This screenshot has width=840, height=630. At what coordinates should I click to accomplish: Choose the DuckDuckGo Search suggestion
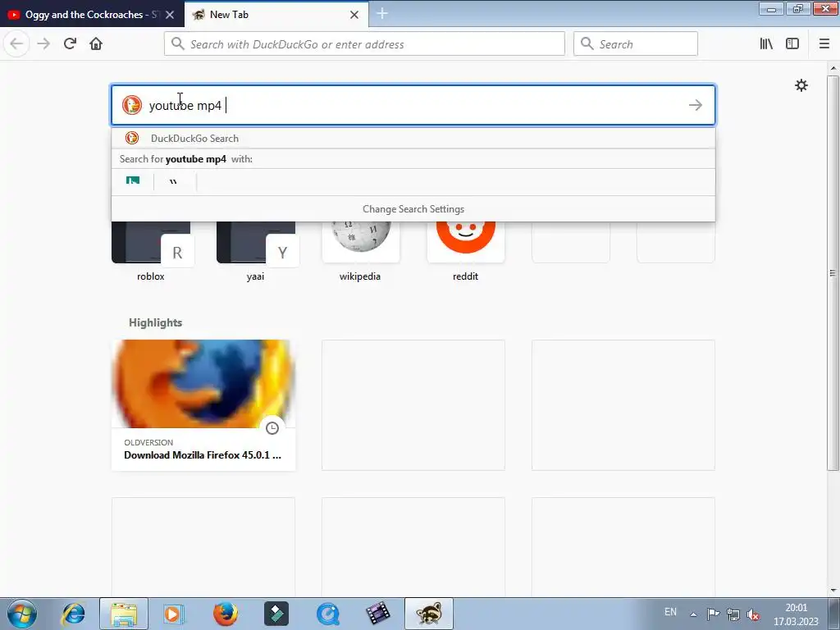[413, 138]
